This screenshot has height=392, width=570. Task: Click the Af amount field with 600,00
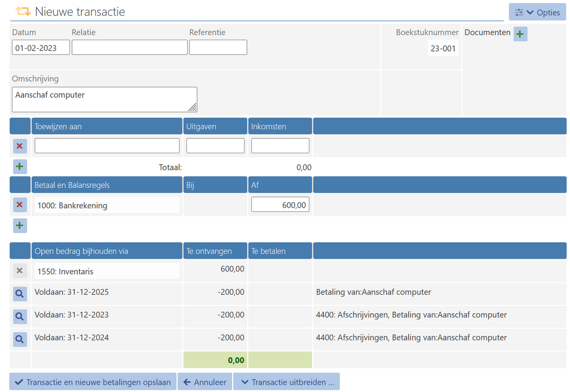pos(280,205)
